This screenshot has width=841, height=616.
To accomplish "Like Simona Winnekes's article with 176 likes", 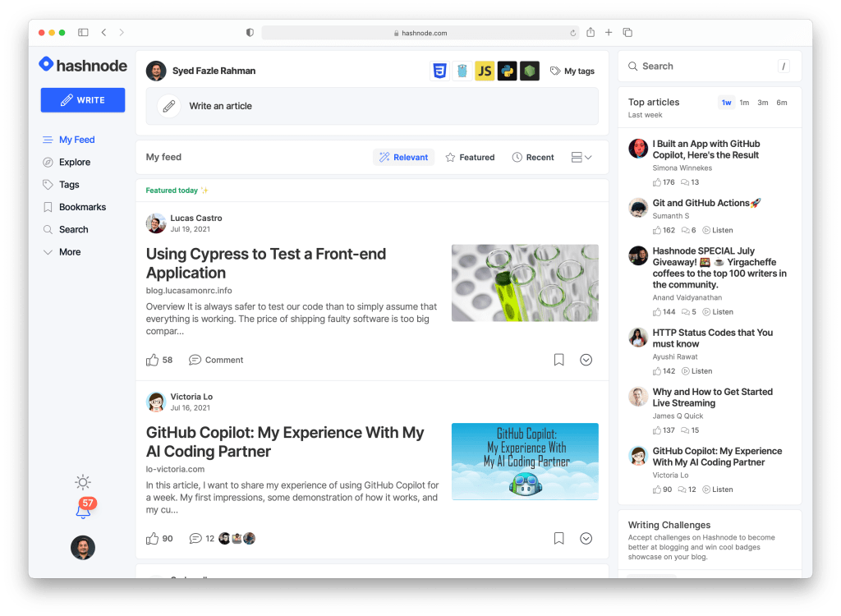I will [x=664, y=182].
